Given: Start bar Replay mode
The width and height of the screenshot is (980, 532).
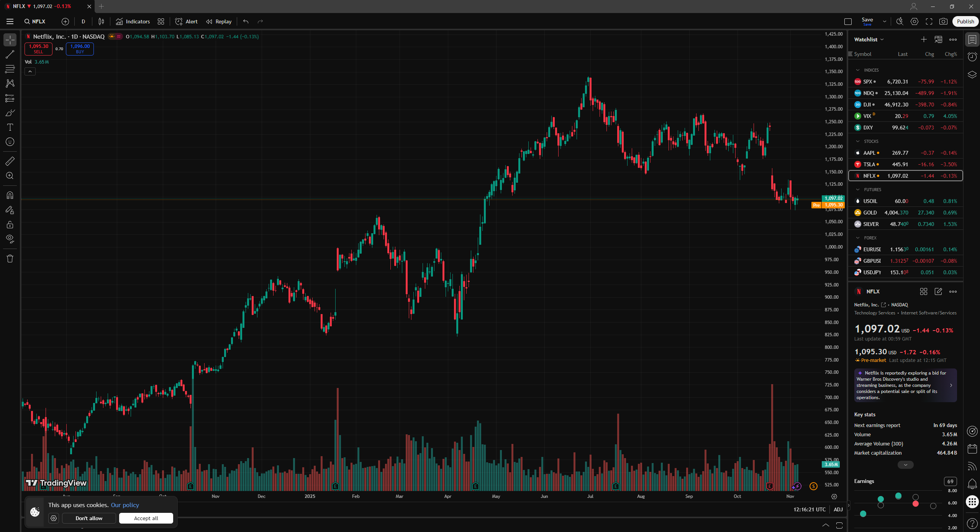Looking at the screenshot, I should 219,21.
